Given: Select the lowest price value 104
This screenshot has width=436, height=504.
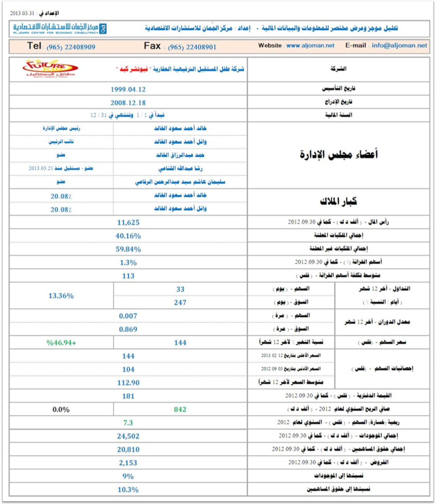Looking at the screenshot, I should (128, 369).
